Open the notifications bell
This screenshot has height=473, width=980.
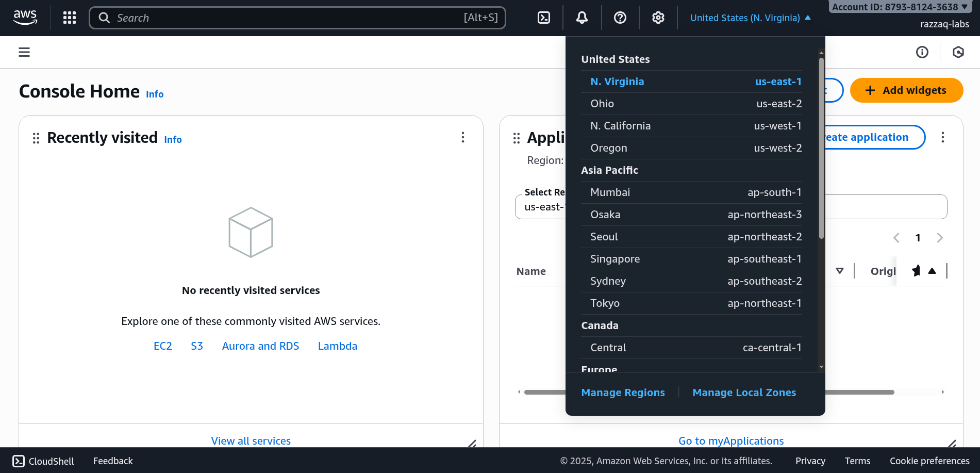[582, 18]
